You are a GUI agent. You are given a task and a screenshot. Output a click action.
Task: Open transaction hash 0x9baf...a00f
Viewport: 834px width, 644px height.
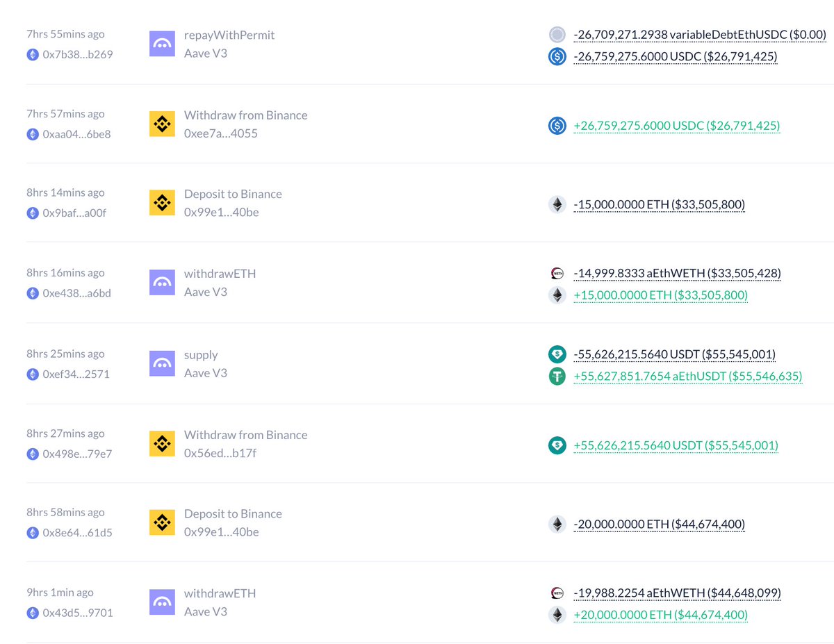[x=75, y=213]
